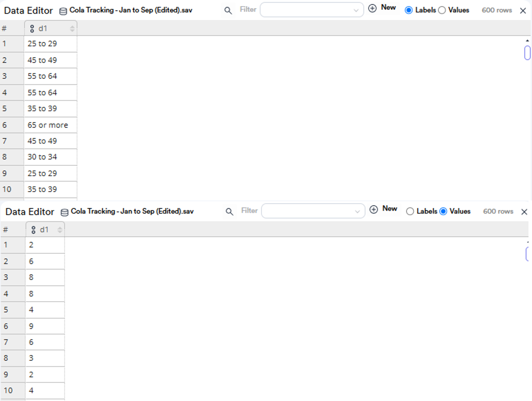The image size is (532, 401).
Task: Sort d1 column arrows in bottom Data Editor
Action: (x=60, y=230)
